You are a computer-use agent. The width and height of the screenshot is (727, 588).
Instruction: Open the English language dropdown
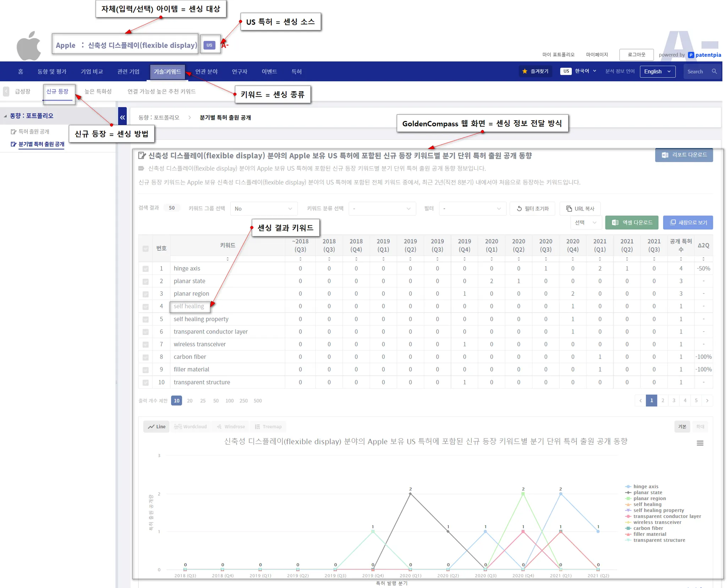tap(657, 71)
